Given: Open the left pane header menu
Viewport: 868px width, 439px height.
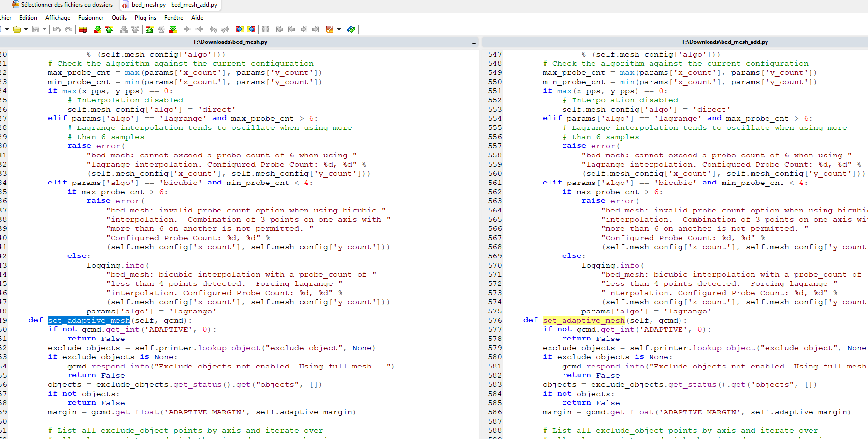Looking at the screenshot, I should click(474, 42).
